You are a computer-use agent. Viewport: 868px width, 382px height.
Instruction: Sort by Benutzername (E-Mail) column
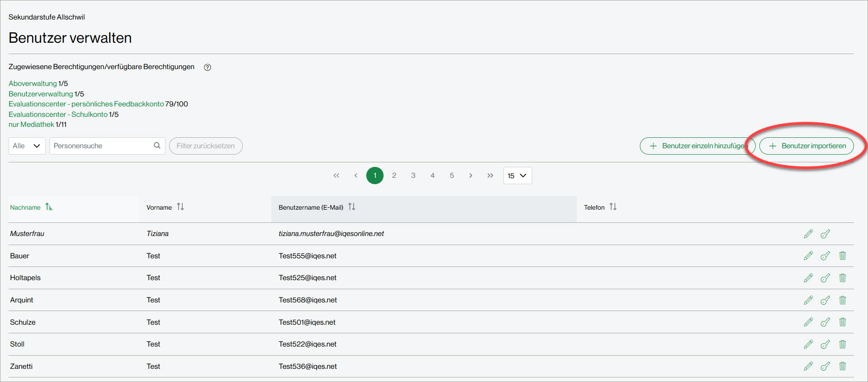(x=352, y=207)
